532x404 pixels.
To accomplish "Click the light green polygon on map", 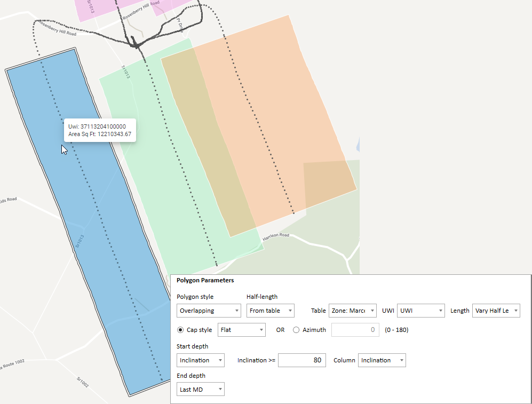I will point(139,133).
